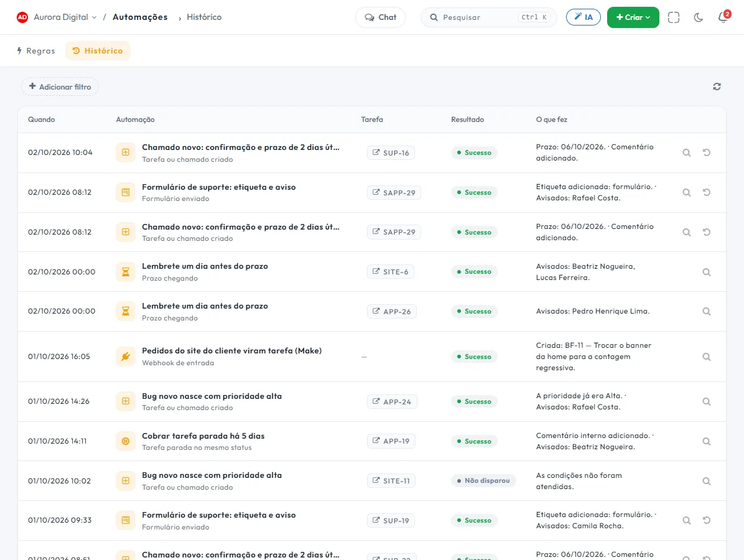Open notifications bell
The height and width of the screenshot is (560, 744).
pyautogui.click(x=723, y=17)
